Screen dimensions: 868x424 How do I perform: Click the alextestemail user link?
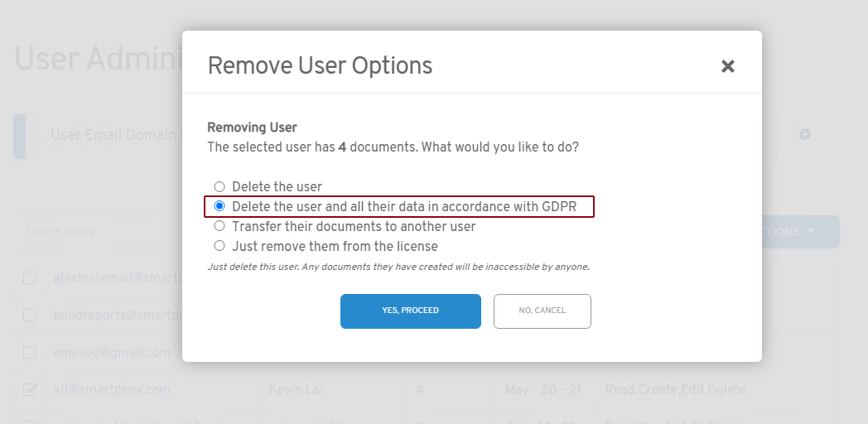click(x=116, y=278)
